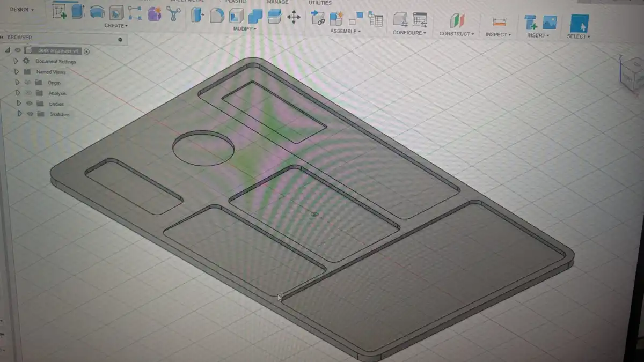Screen dimensions: 644x362
Task: Expand the Bodies folder
Action: click(x=19, y=103)
